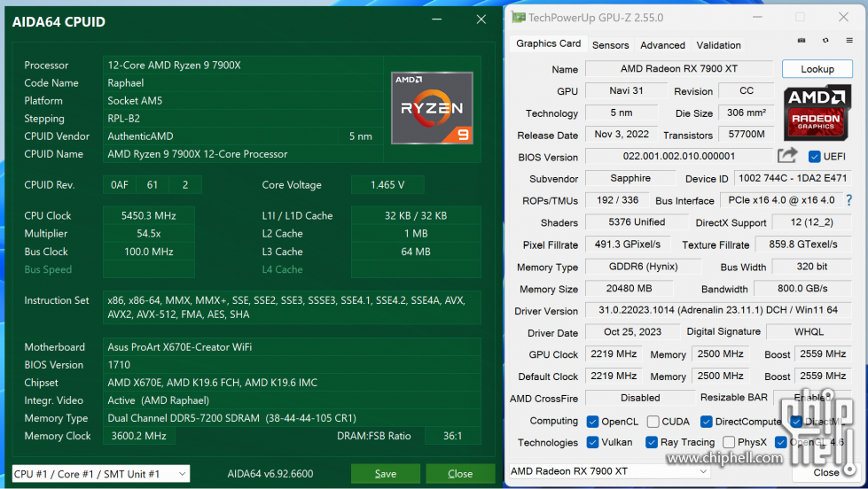Click the Device ID field 1002 744C - 1DA2 E471
Image resolution: width=868 pixels, height=489 pixels.
coord(792,178)
